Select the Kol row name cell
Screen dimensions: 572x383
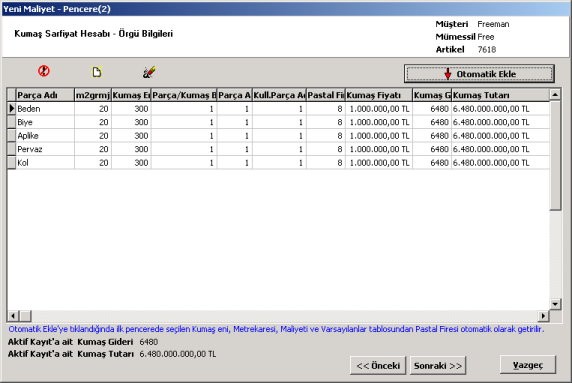pyautogui.click(x=45, y=163)
